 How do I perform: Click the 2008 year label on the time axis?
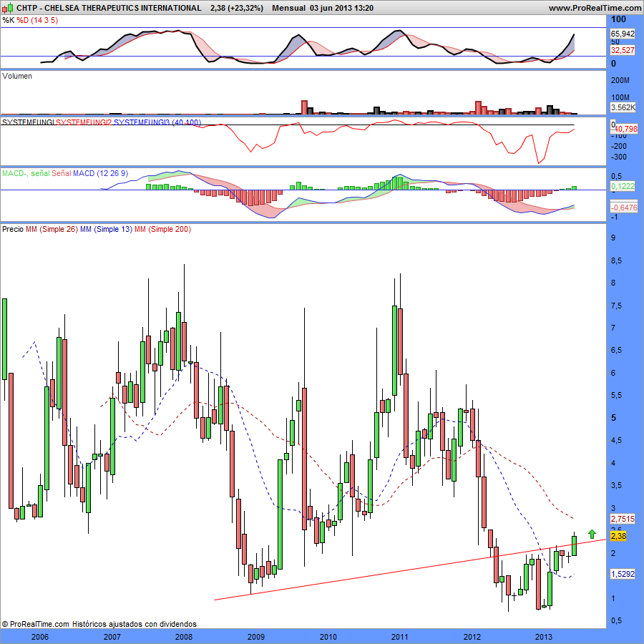click(184, 637)
